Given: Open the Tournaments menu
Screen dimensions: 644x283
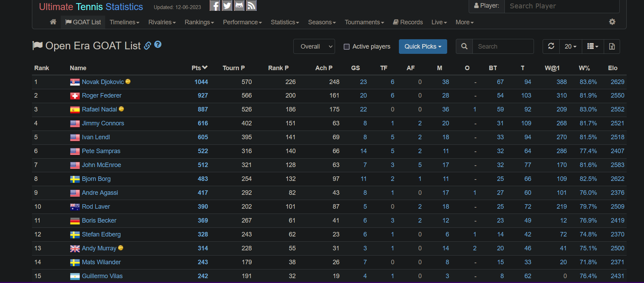Looking at the screenshot, I should click(364, 22).
